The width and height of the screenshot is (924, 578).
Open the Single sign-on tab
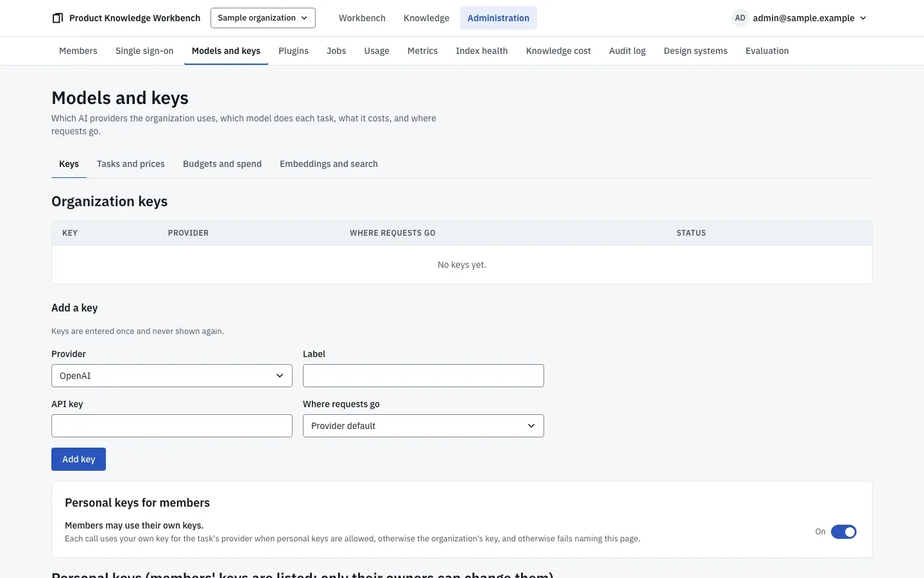click(144, 51)
